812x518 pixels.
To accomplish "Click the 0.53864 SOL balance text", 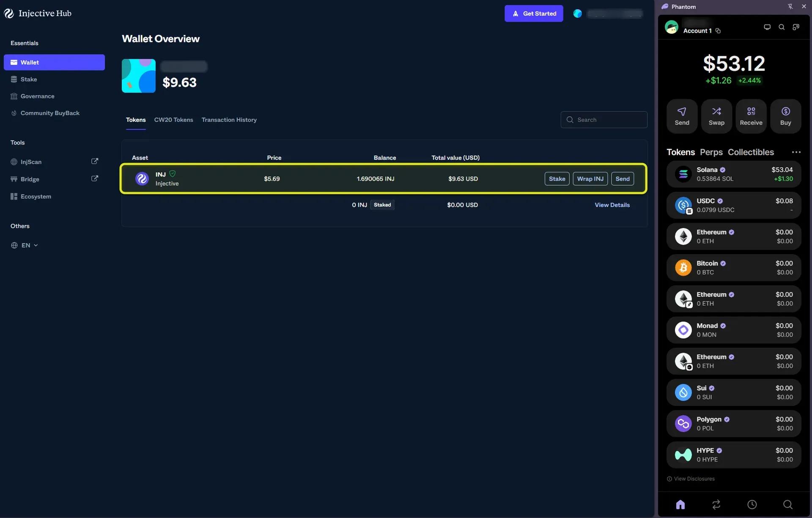I will click(x=715, y=179).
